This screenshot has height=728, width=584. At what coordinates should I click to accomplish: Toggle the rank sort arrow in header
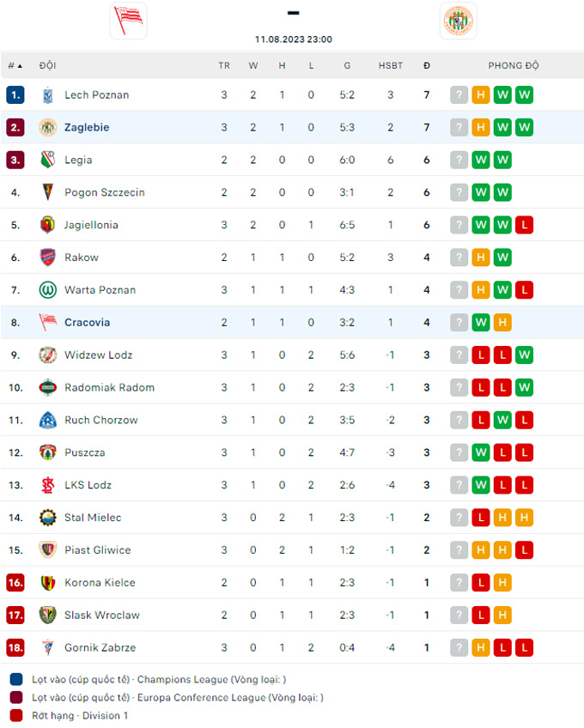coord(19,65)
